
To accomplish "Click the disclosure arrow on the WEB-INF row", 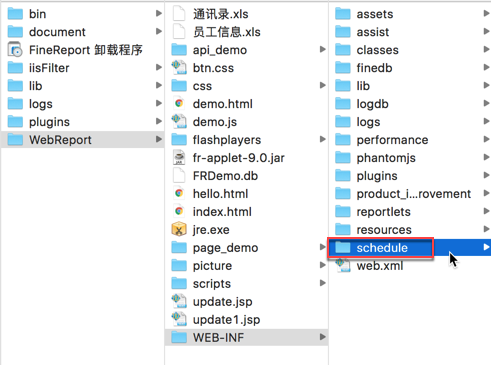I will point(322,337).
